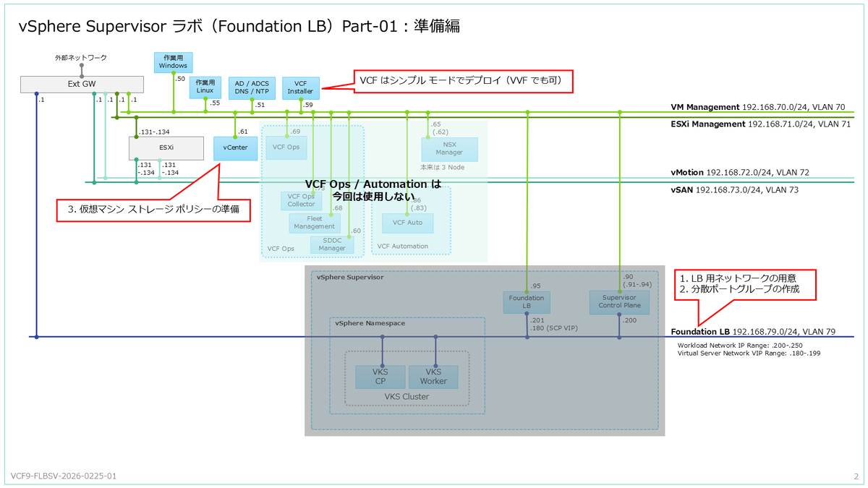Select the .50 address label

(x=180, y=79)
